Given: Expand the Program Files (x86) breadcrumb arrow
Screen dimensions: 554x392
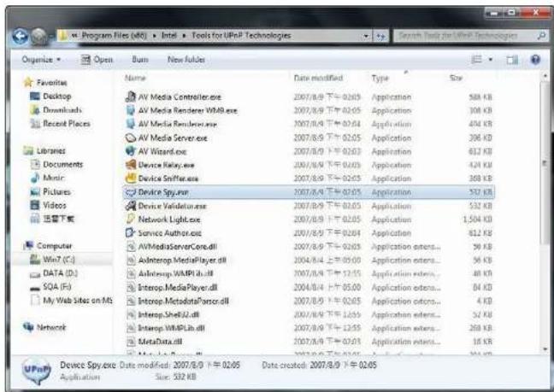Looking at the screenshot, I should (x=155, y=36).
